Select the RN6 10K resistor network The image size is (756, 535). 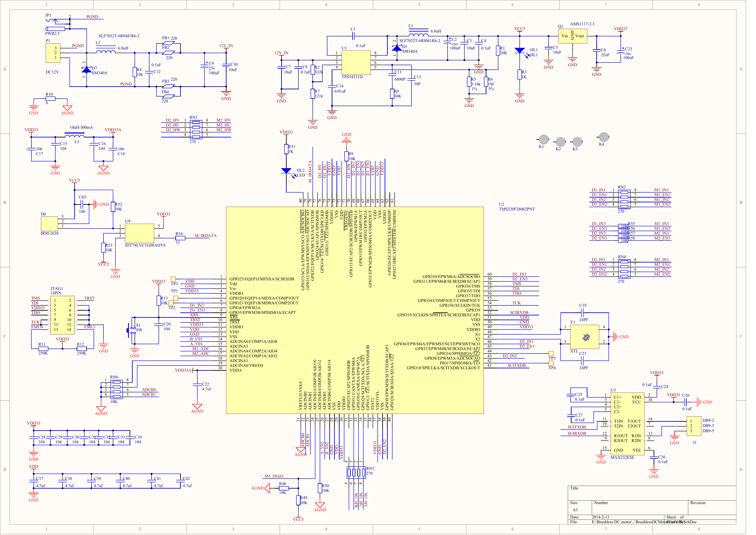click(x=116, y=389)
